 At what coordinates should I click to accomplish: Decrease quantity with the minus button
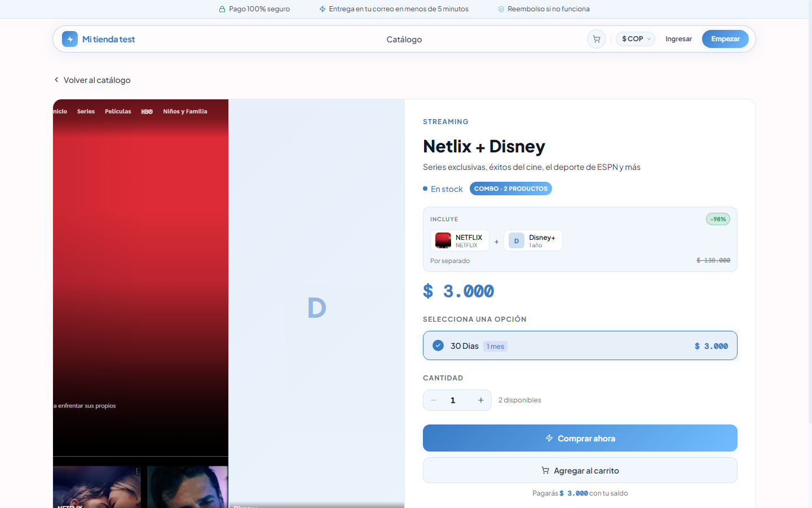tap(434, 400)
